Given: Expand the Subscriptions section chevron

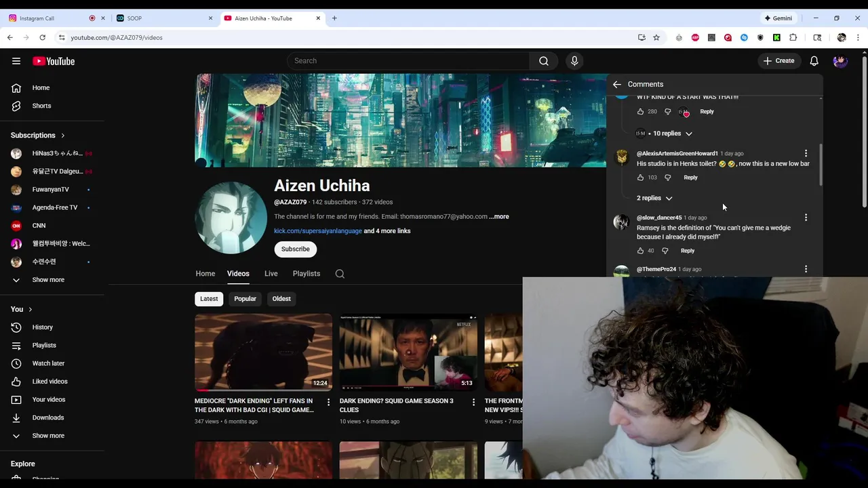Looking at the screenshot, I should [63, 136].
